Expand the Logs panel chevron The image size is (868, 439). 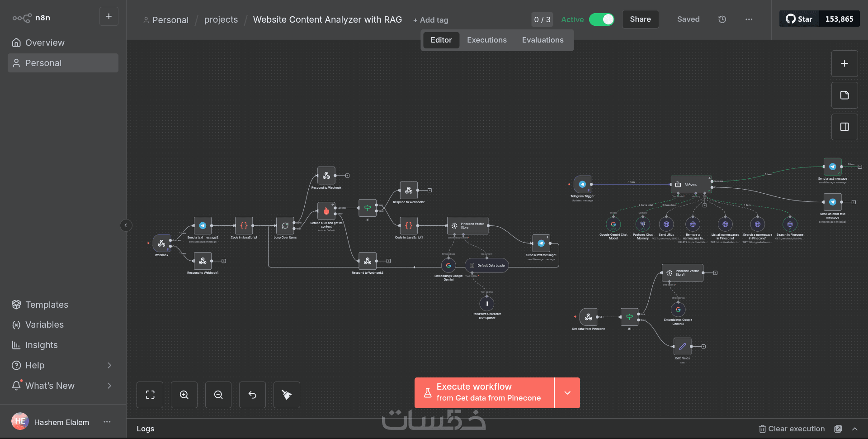point(855,429)
